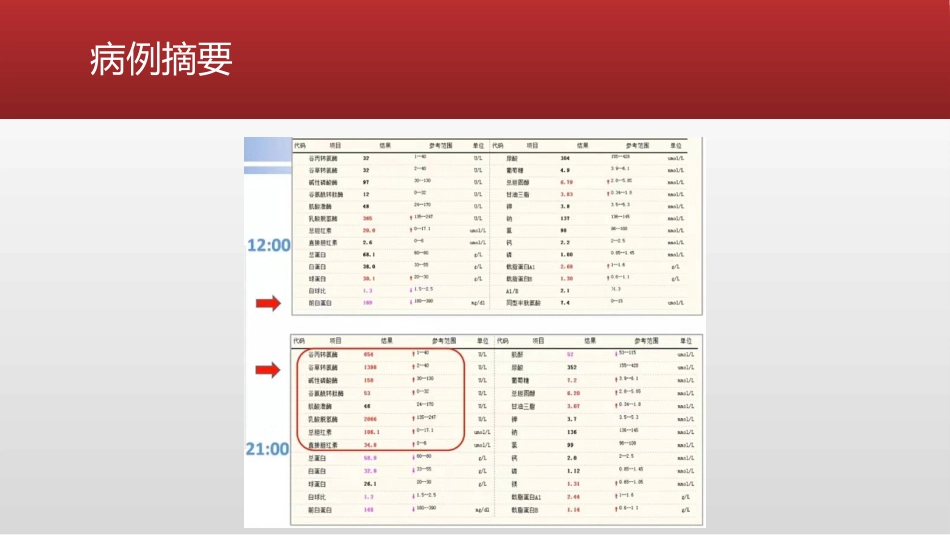
Task: Click AST value 1398
Action: [x=370, y=368]
